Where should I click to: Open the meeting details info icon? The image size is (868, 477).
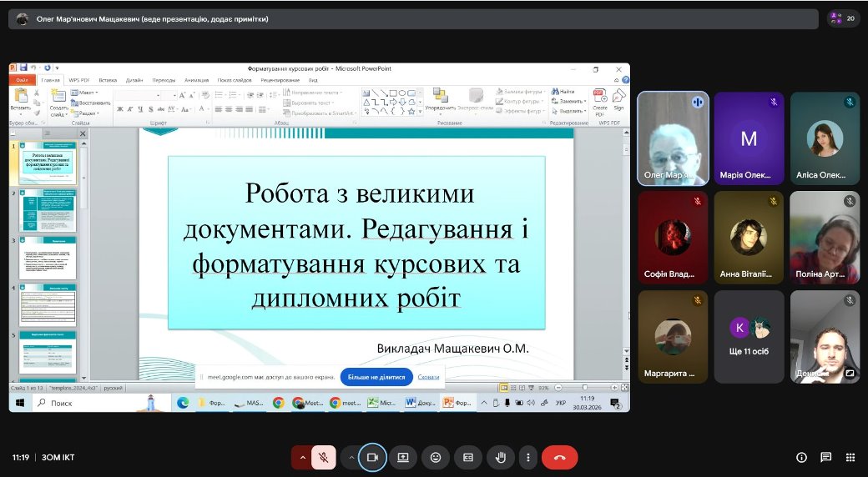(802, 457)
